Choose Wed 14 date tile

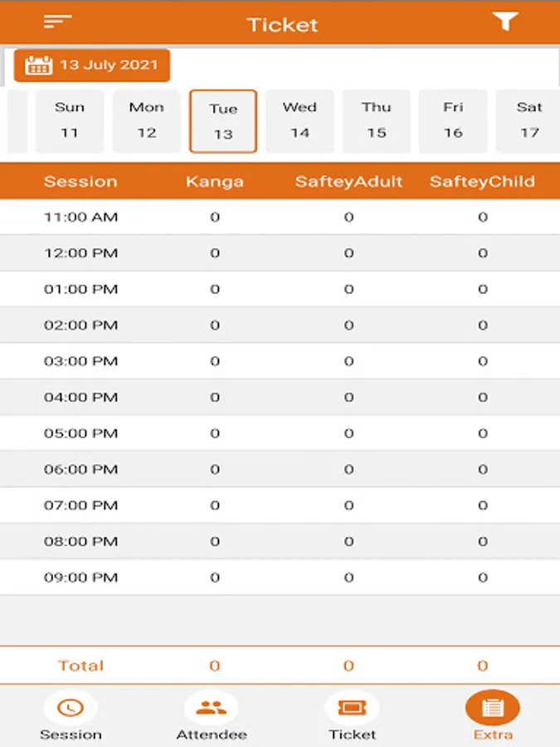(x=300, y=121)
